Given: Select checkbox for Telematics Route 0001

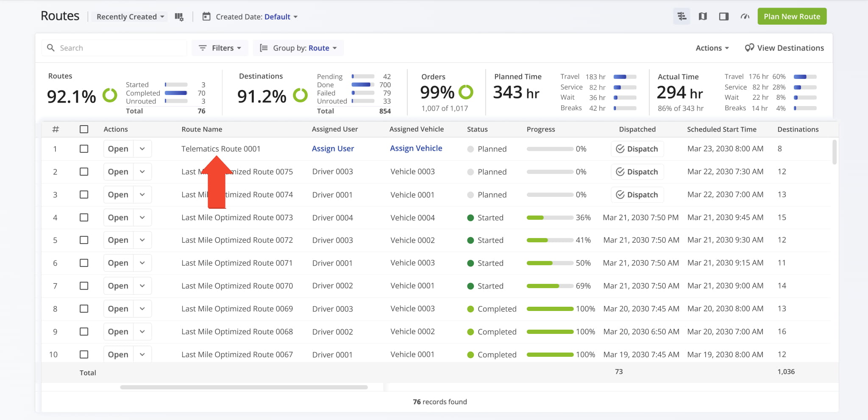Looking at the screenshot, I should pyautogui.click(x=84, y=149).
